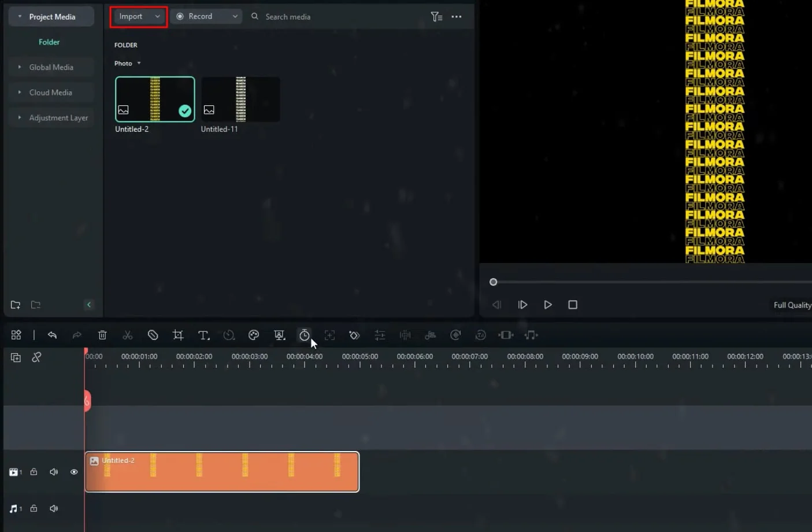This screenshot has width=812, height=532.
Task: Open the duration stopwatch tool
Action: coord(305,335)
